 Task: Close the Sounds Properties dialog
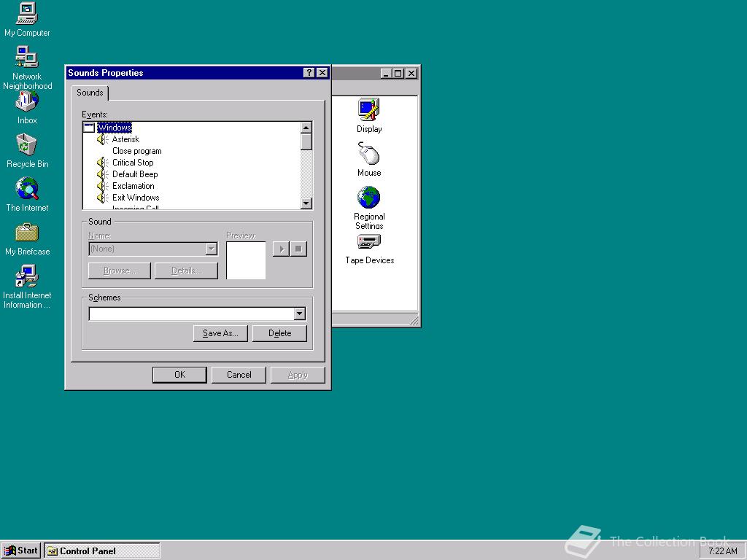click(x=322, y=72)
